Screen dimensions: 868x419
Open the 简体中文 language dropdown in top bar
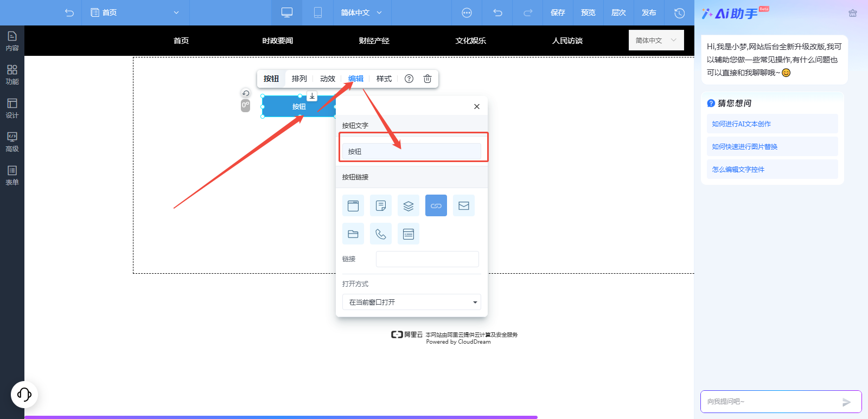coord(361,12)
